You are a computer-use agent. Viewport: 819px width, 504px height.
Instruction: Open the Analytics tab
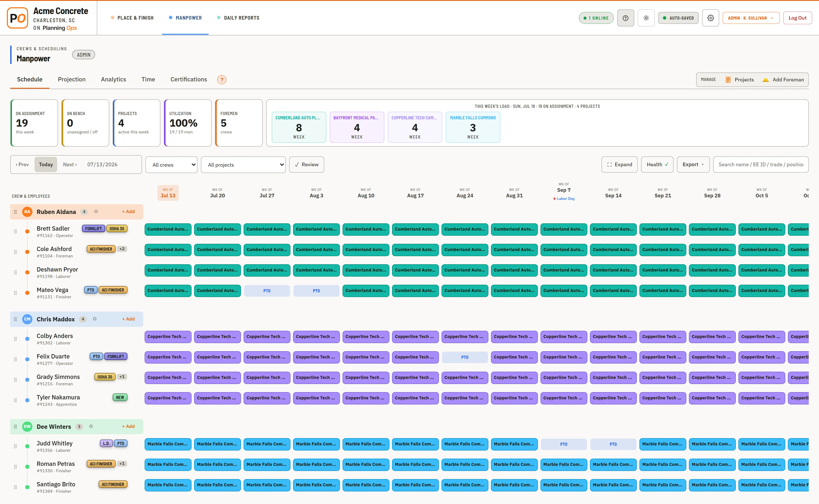113,79
